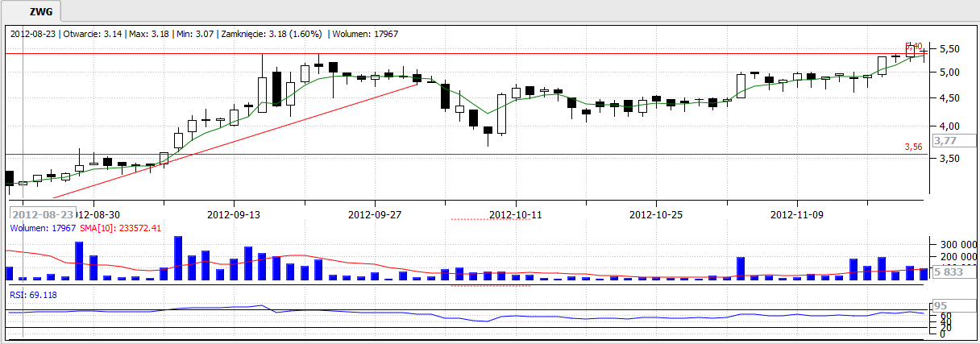Click the 95 RSI axis marker

tap(939, 306)
